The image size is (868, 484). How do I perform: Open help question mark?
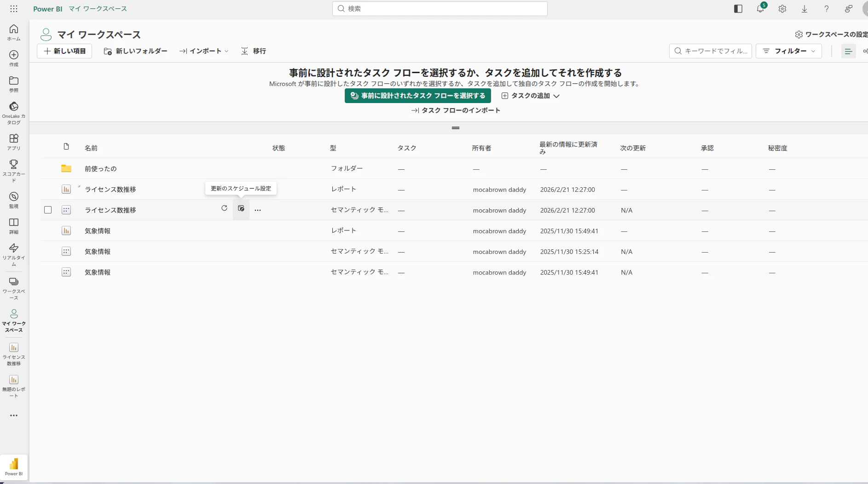click(x=827, y=9)
